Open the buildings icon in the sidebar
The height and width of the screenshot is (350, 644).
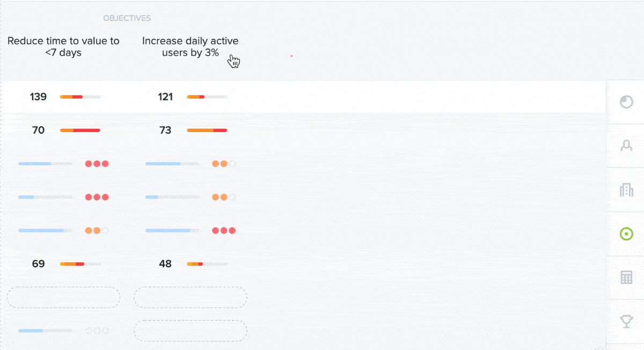tap(626, 189)
